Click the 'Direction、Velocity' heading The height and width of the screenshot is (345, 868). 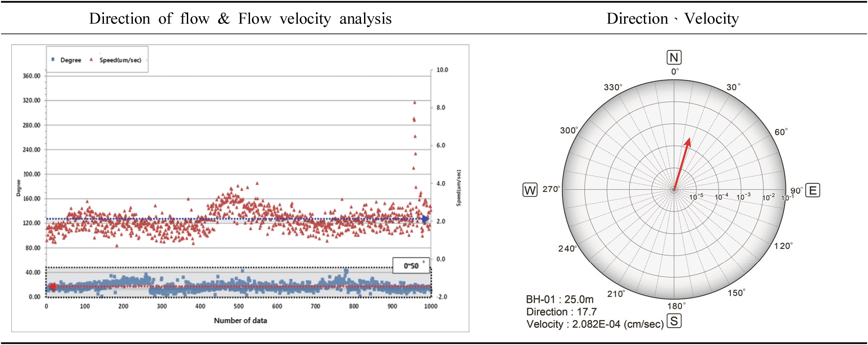[x=673, y=18]
